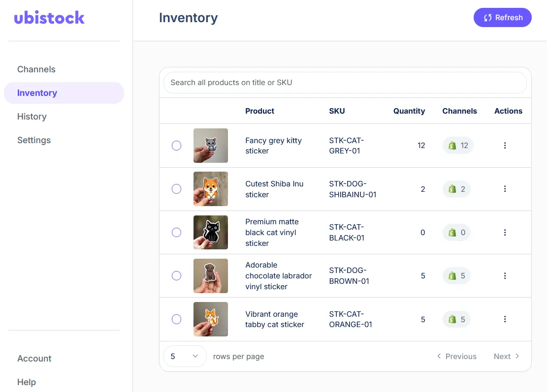Click the ubistock logo

pyautogui.click(x=49, y=17)
